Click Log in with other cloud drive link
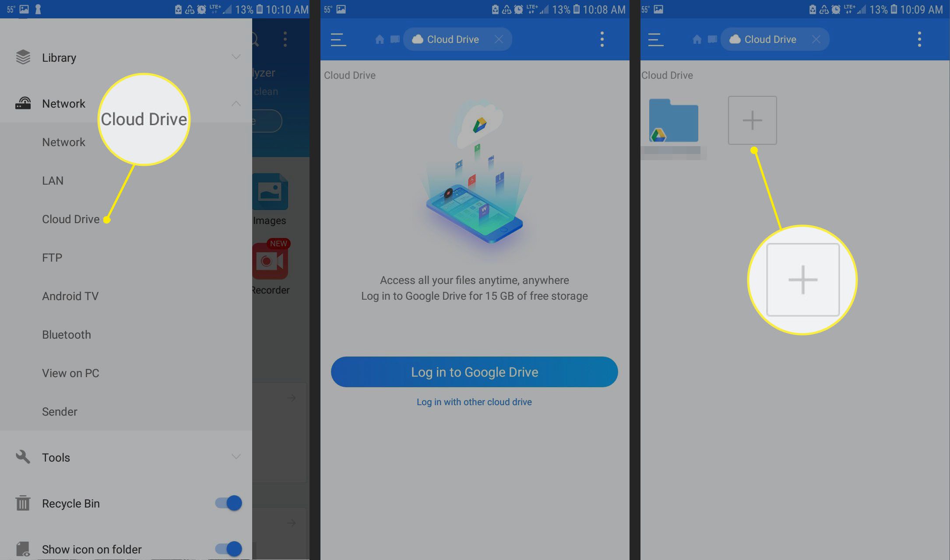 pyautogui.click(x=474, y=401)
